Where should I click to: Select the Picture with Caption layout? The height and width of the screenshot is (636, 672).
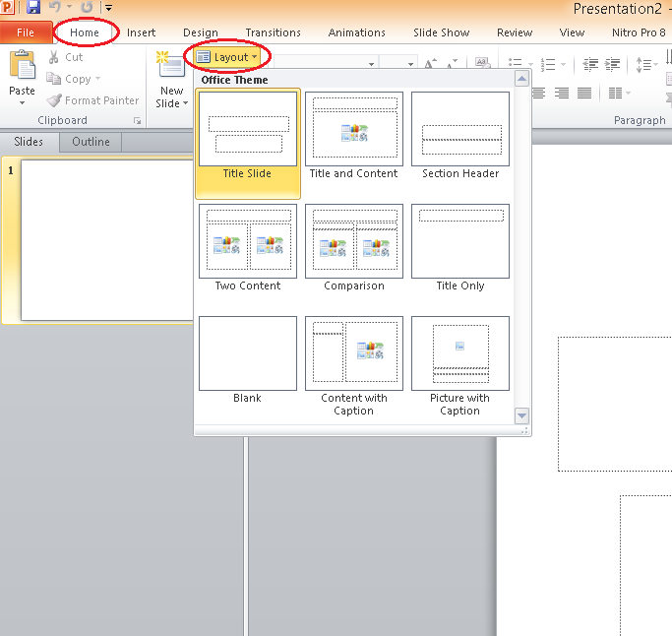click(459, 354)
